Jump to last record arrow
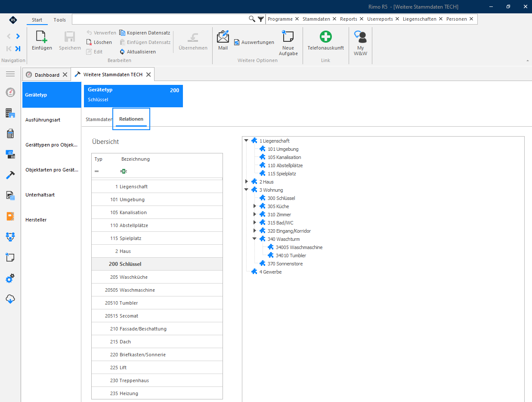The image size is (532, 402). (18, 49)
